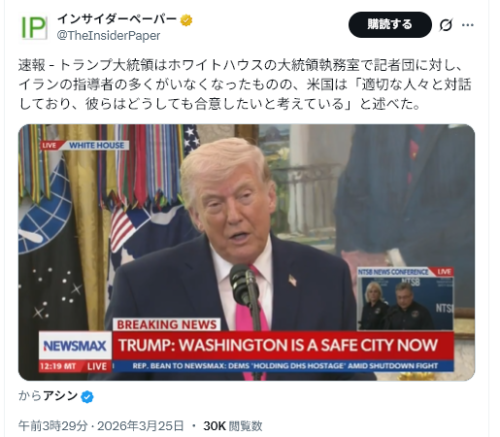The width and height of the screenshot is (500, 437).
Task: Open the three-dot more options menu
Action: (x=468, y=25)
